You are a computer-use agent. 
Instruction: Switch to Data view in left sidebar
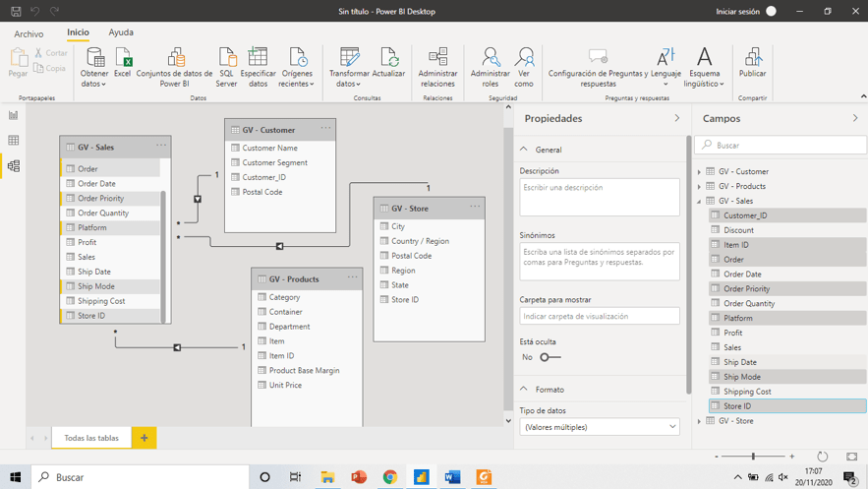(x=13, y=141)
